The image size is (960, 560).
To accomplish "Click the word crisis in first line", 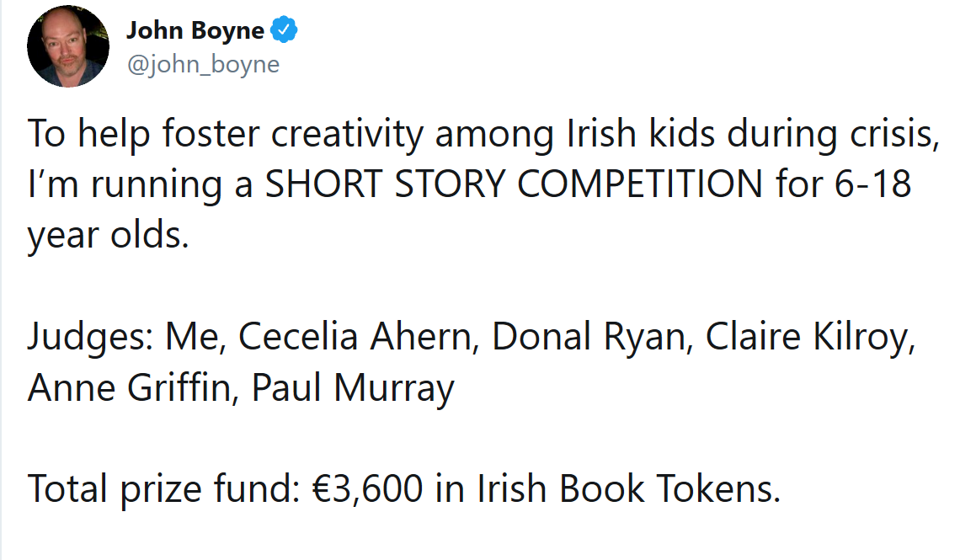I will click(894, 133).
